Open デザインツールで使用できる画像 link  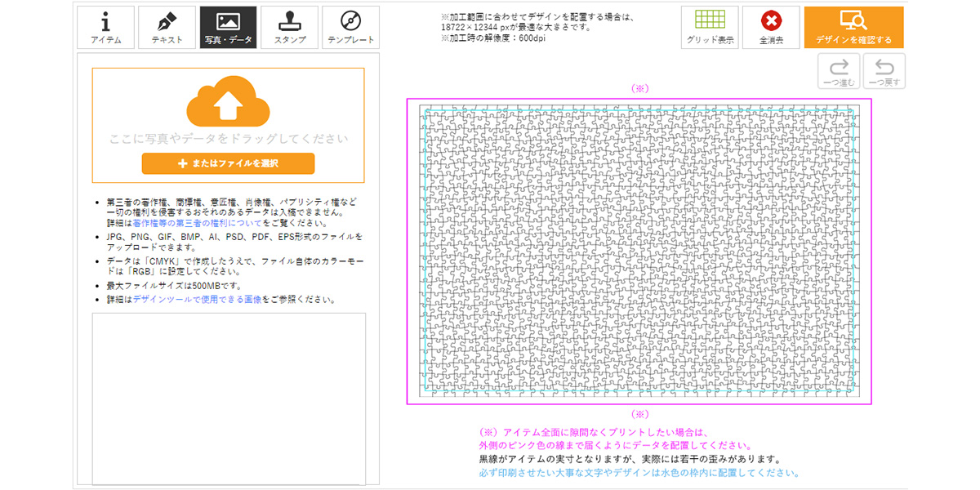click(x=197, y=300)
